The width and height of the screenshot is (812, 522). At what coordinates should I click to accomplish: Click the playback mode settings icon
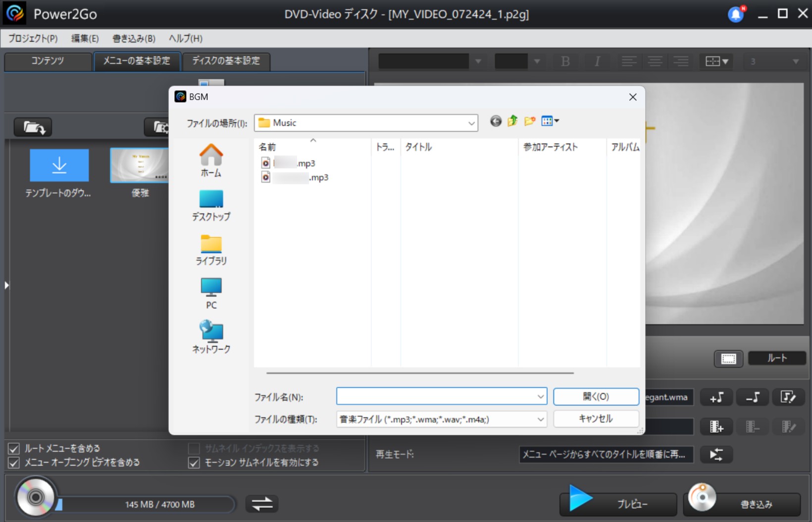716,455
